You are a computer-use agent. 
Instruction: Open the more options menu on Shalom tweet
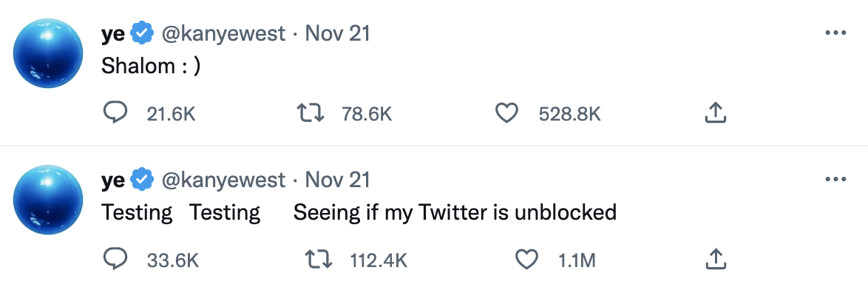[x=835, y=33]
